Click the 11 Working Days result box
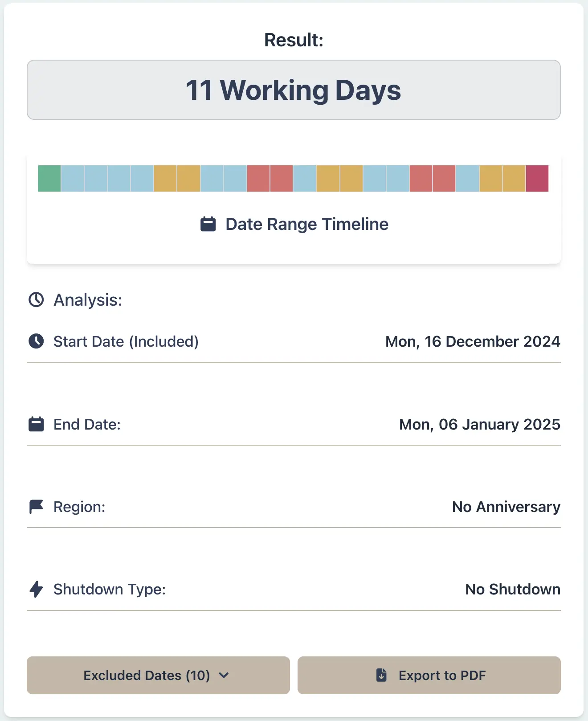 (294, 90)
